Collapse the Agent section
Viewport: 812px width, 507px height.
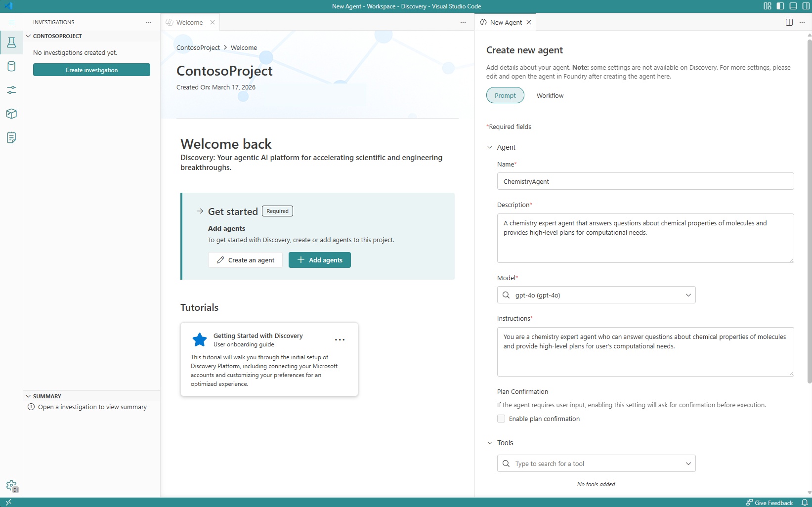point(490,147)
